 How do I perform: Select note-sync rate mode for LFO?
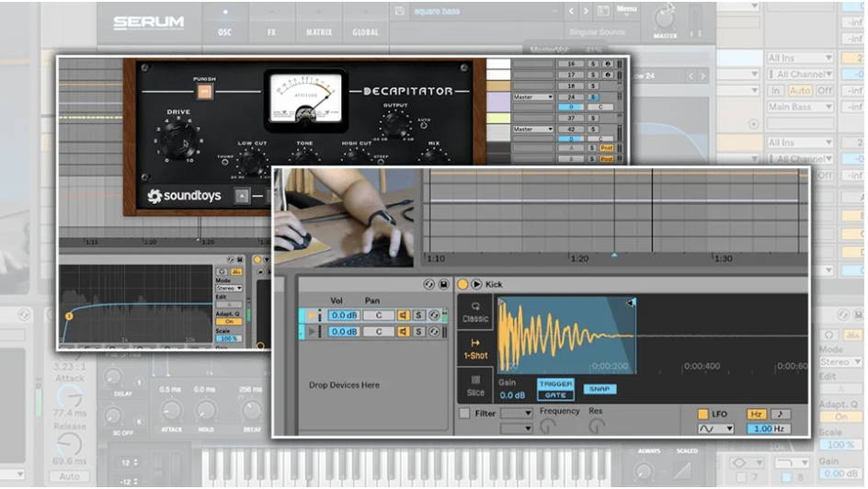tap(780, 414)
